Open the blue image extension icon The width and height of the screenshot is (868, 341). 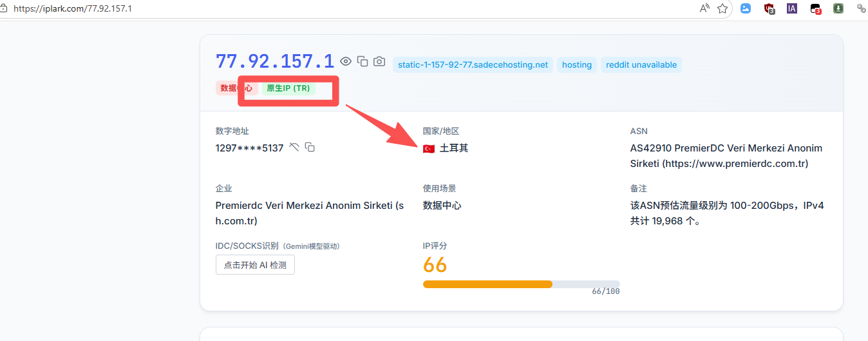click(746, 8)
